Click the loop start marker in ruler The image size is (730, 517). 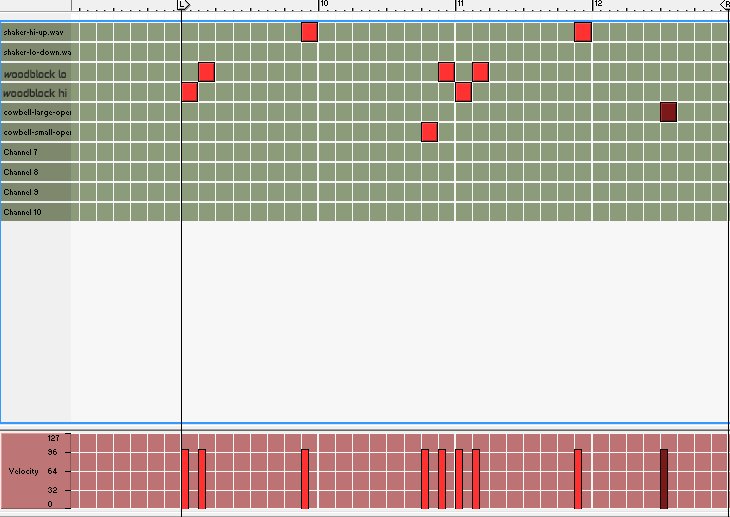coord(183,5)
